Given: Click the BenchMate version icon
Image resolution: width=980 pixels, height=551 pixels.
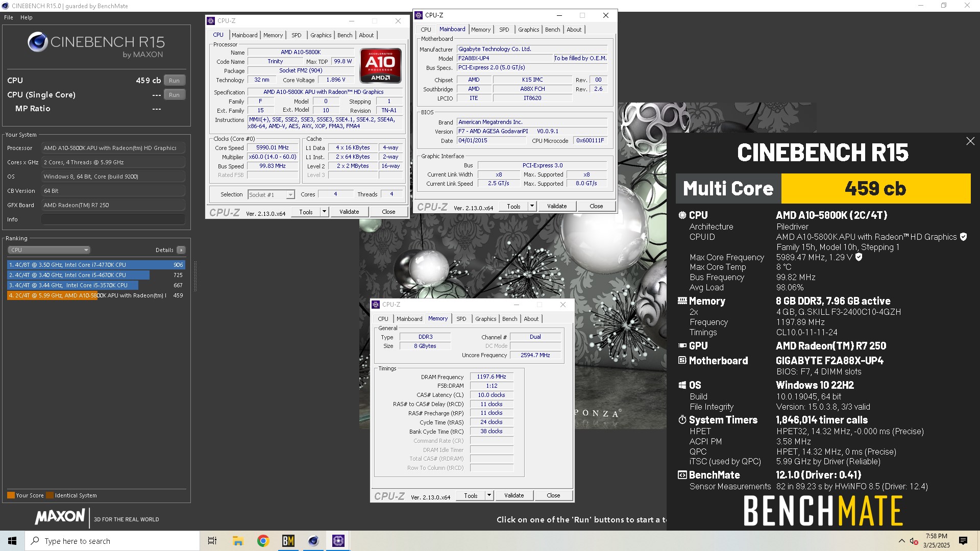Looking at the screenshot, I should (x=682, y=475).
